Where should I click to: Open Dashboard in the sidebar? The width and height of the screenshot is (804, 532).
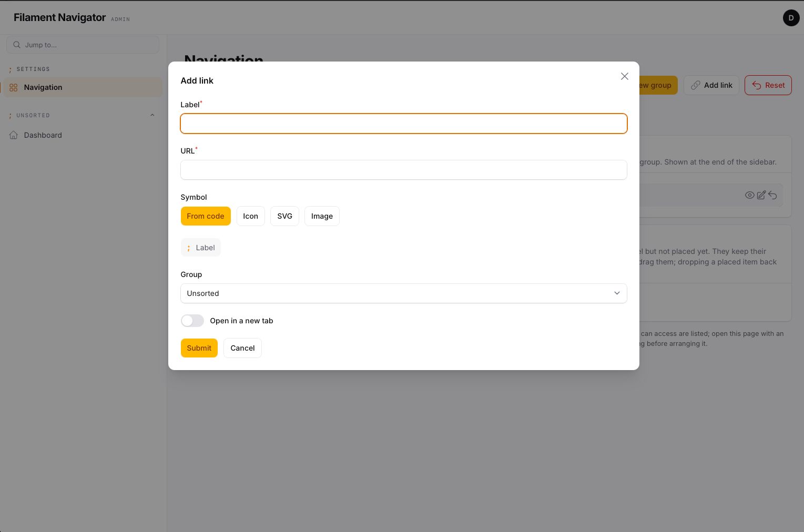point(83,135)
